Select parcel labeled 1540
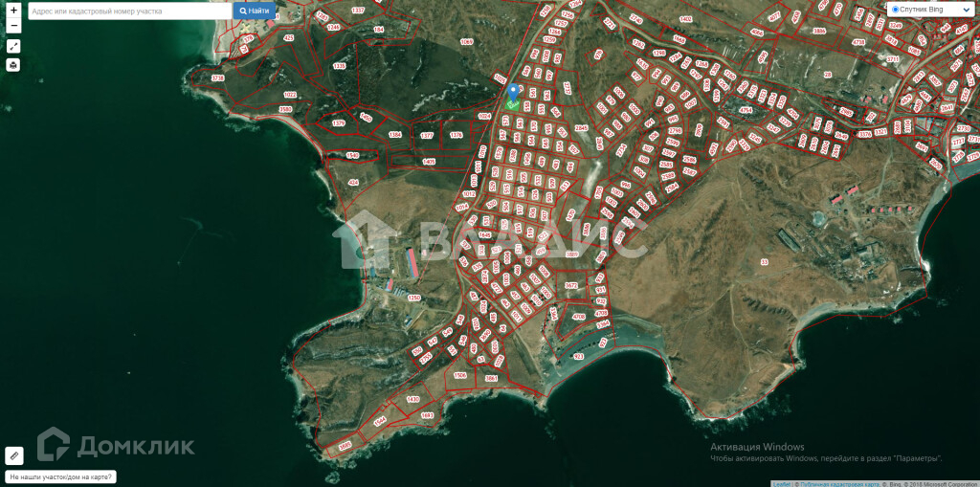This screenshot has width=980, height=487. [353, 155]
